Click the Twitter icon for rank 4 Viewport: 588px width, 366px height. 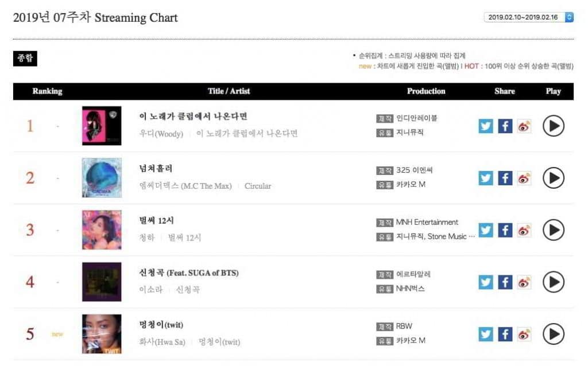point(486,282)
